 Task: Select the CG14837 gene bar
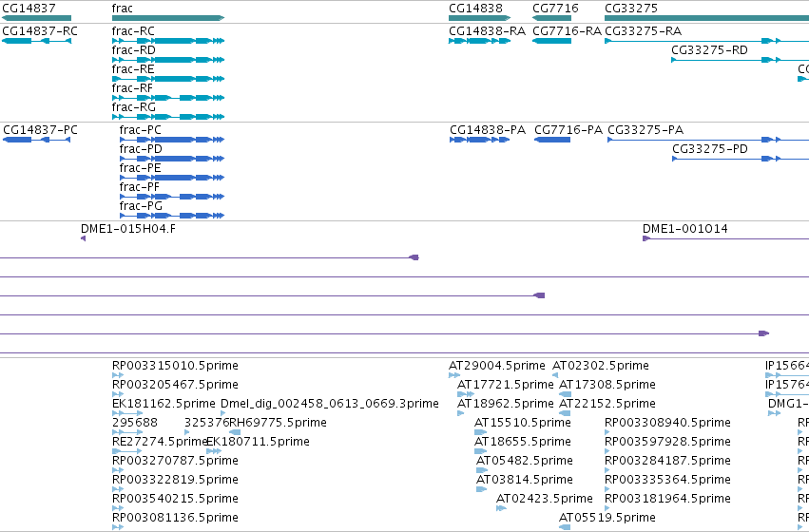pyautogui.click(x=37, y=18)
